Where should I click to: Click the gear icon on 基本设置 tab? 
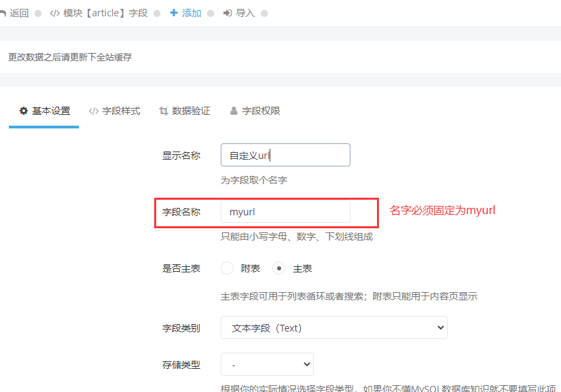coord(23,111)
